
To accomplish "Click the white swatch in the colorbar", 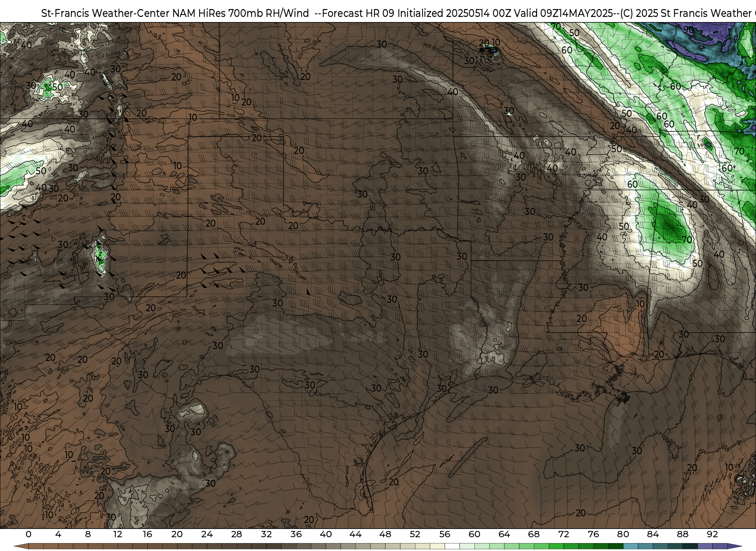I will [452, 546].
